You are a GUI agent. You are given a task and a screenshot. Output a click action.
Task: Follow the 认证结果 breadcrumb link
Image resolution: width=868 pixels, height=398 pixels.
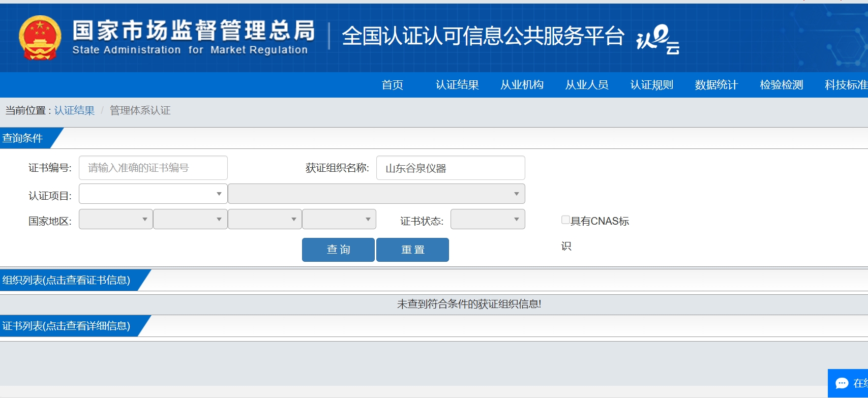click(x=74, y=110)
